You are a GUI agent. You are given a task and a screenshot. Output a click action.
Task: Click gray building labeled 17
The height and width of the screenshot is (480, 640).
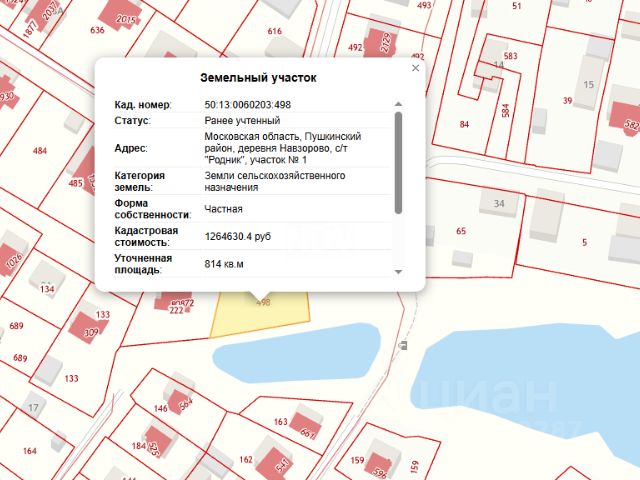(33, 407)
